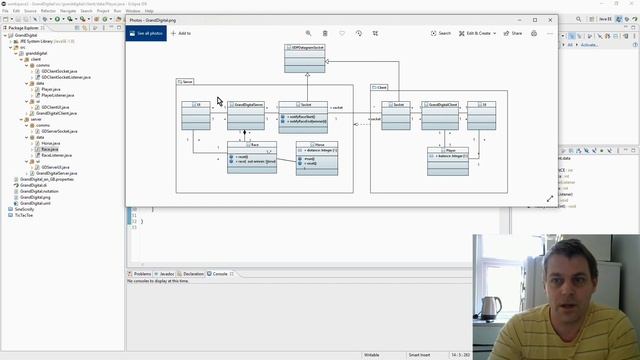Click the Eclipse toolbar search magnifier icon

tap(579, 19)
